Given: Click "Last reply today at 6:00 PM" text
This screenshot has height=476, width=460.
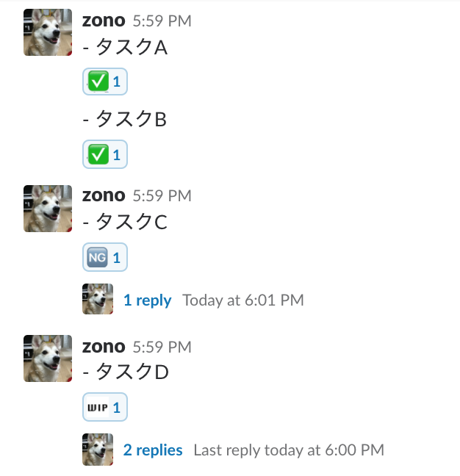Looking at the screenshot, I should click(x=288, y=450).
